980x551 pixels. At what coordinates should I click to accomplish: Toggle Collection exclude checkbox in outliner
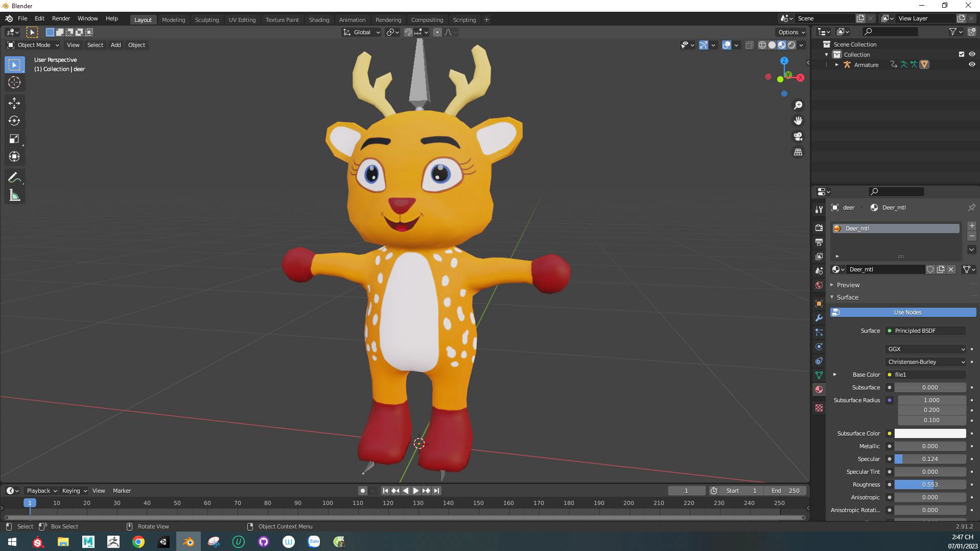tap(961, 54)
